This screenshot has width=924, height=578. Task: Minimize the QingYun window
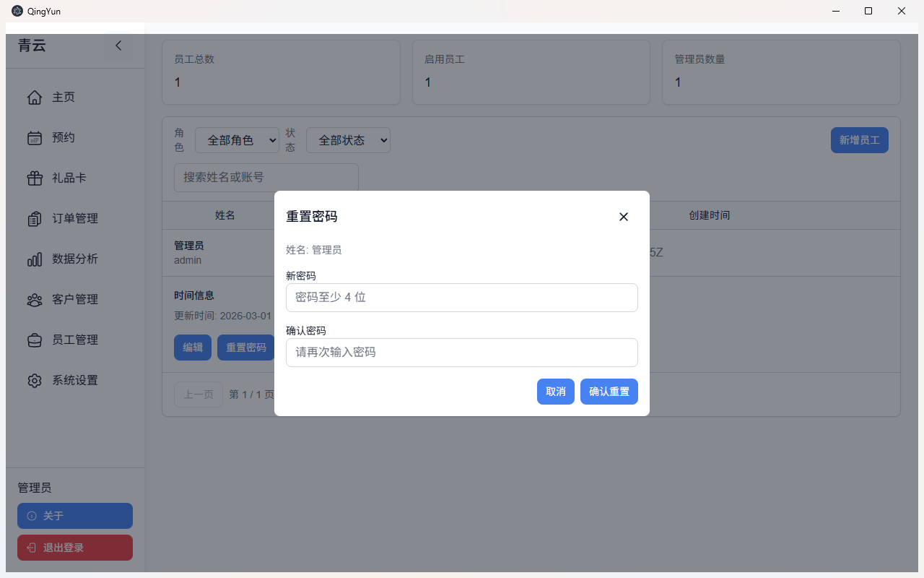click(835, 11)
